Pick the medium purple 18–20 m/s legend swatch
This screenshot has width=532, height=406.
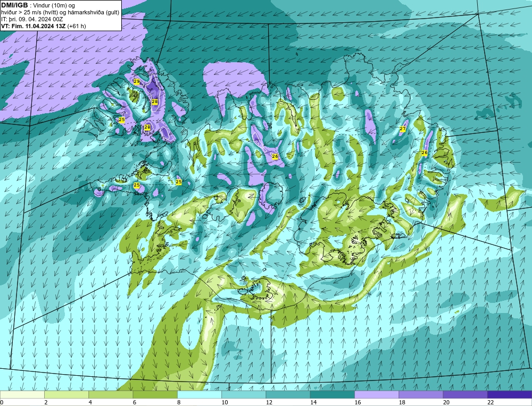[x=421, y=394]
